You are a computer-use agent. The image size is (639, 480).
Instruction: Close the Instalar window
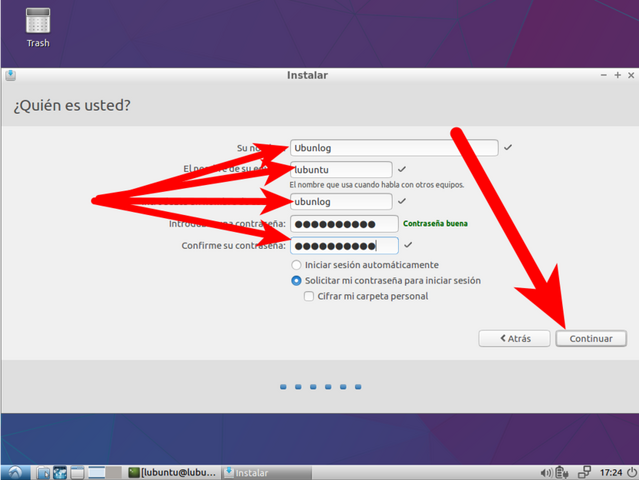[x=631, y=75]
